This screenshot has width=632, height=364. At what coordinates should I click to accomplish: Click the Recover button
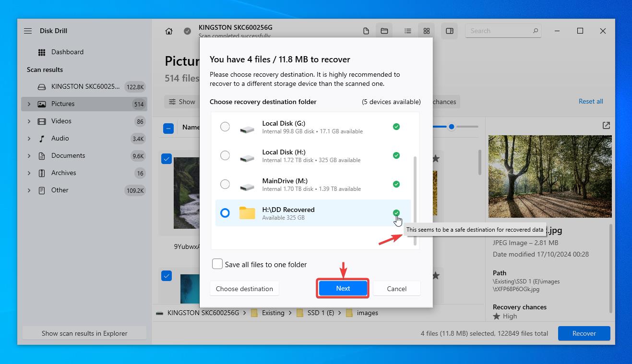pos(584,333)
